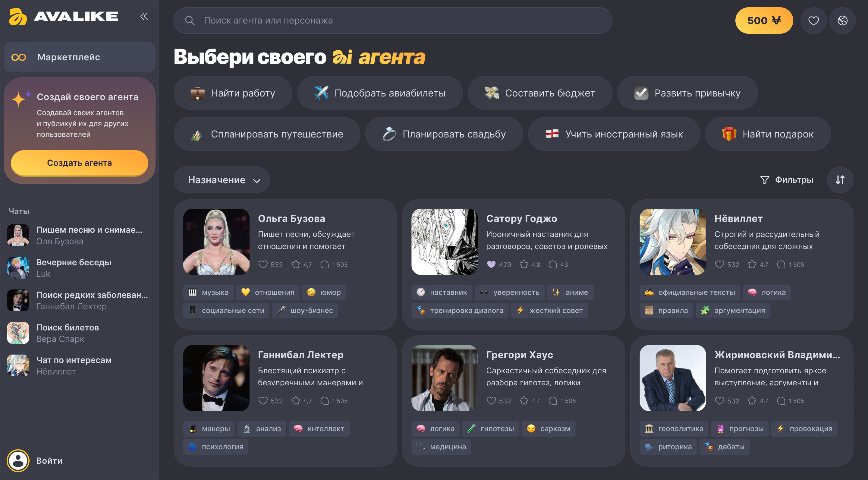The height and width of the screenshot is (480, 868).
Task: Click Нёвиллет agent card image
Action: pos(673,242)
